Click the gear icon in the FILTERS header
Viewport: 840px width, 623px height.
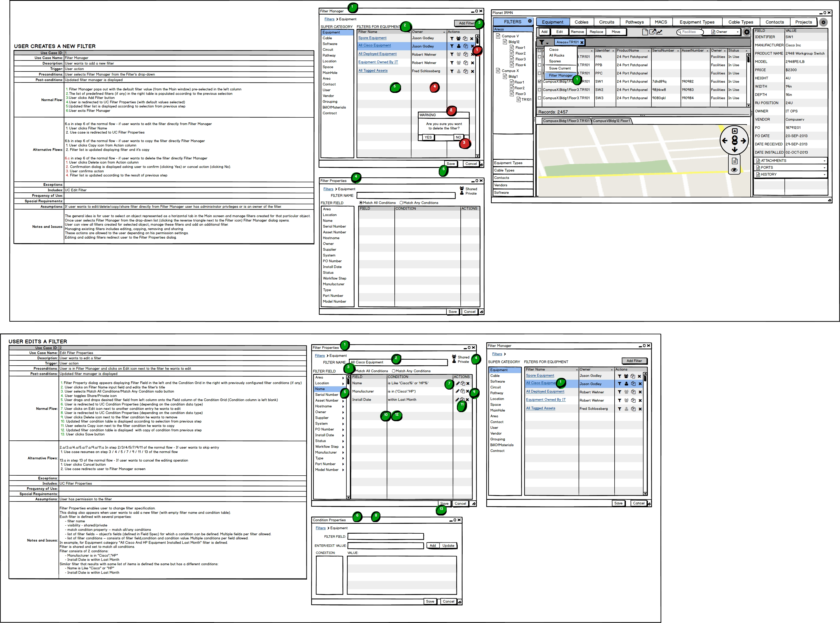coord(530,21)
